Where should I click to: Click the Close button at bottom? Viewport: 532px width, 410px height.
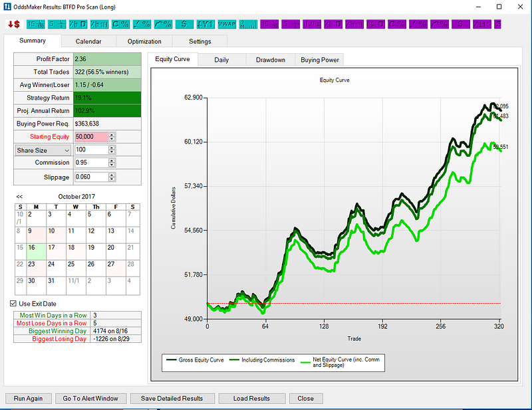coord(306,399)
